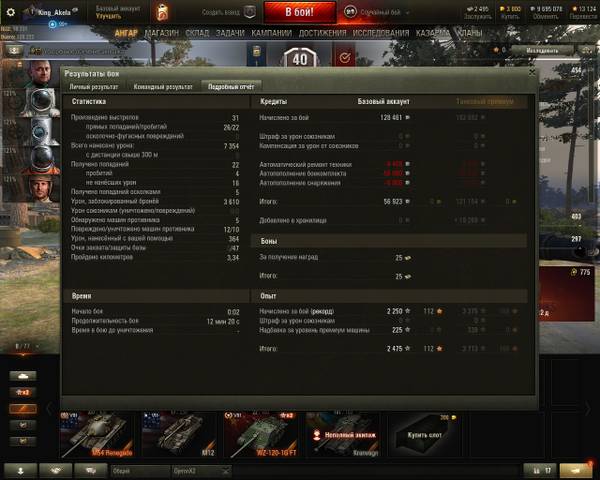Open the premium shop icon in header
The height and width of the screenshot is (480, 600).
(163, 12)
